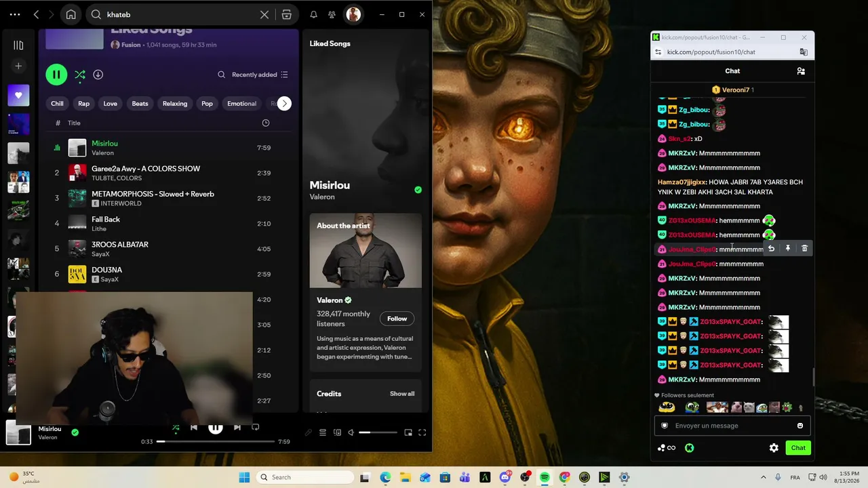Filter songs by the Relaxing tag
The width and height of the screenshot is (868, 488).
[x=174, y=104]
